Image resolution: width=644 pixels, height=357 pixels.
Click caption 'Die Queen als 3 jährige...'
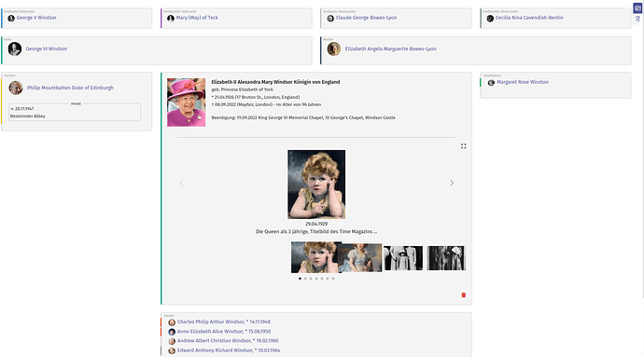[x=316, y=232]
